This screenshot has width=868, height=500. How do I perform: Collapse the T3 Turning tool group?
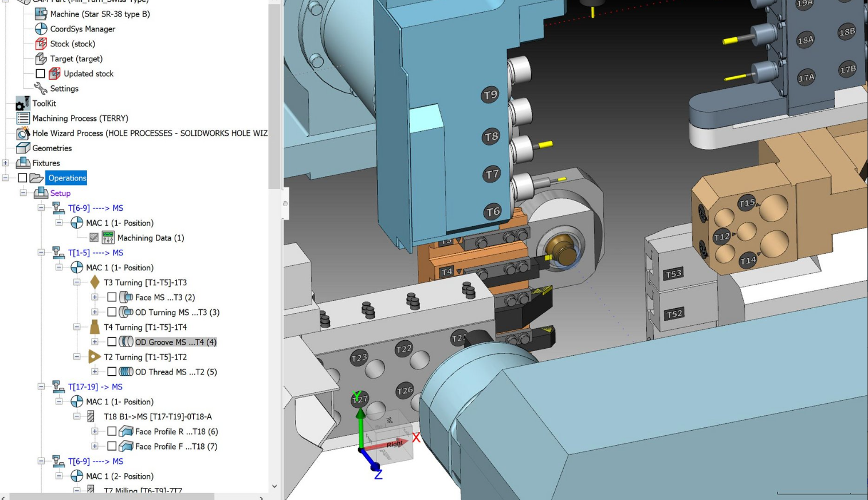click(x=77, y=282)
